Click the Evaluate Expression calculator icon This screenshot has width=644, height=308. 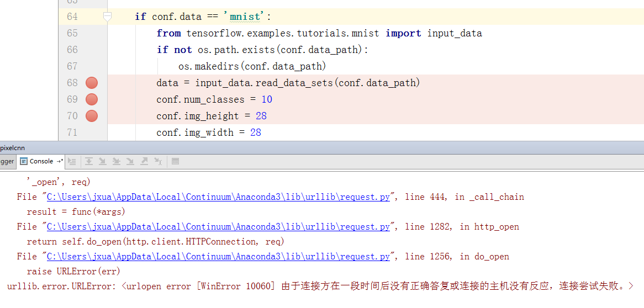pyautogui.click(x=176, y=161)
